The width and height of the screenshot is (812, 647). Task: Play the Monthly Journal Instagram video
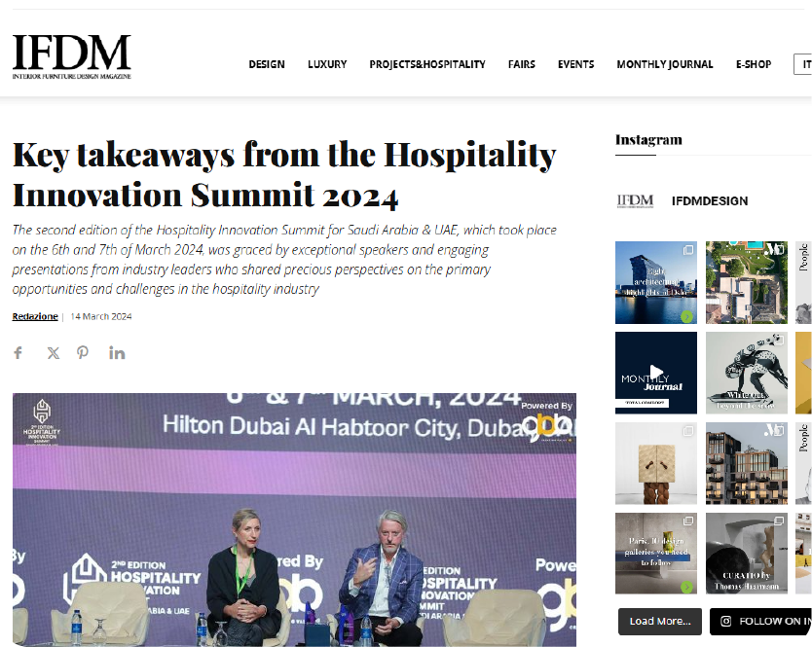click(x=655, y=373)
